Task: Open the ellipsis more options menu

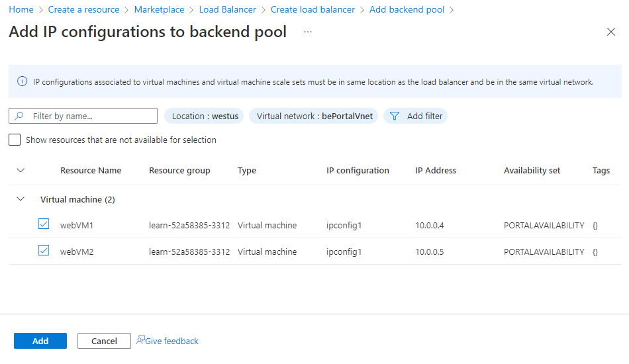Action: coord(308,32)
